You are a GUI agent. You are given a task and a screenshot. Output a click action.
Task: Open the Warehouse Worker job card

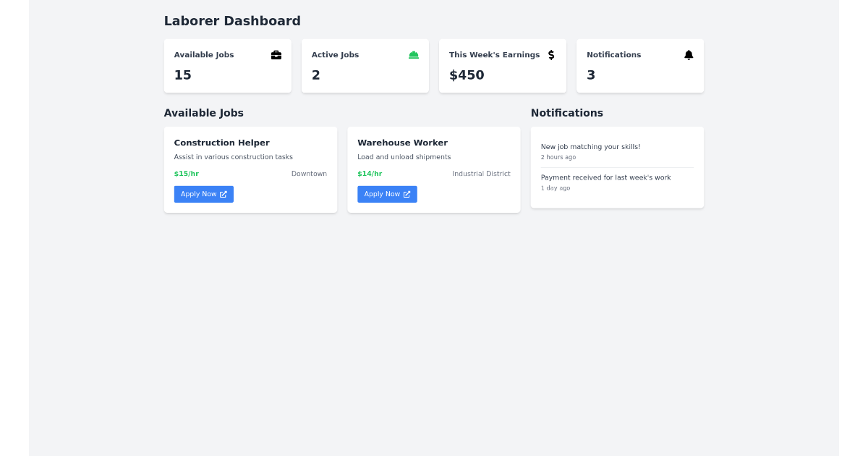tap(434, 169)
